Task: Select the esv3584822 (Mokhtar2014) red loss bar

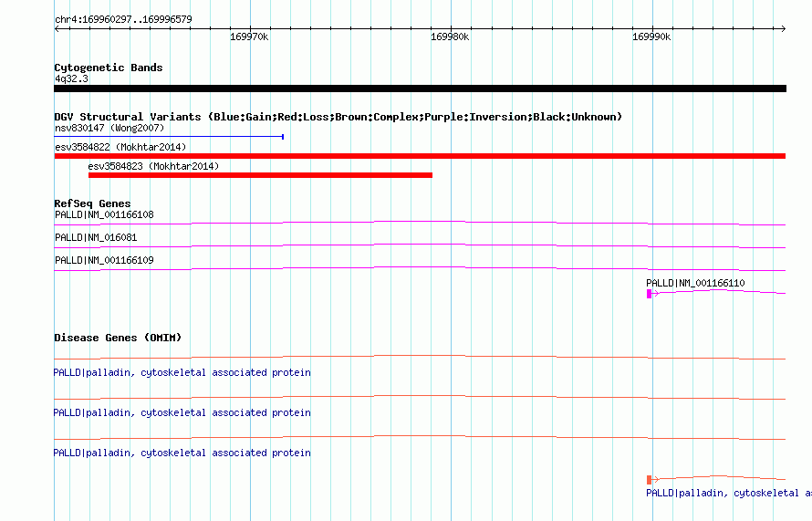Action: pyautogui.click(x=420, y=156)
